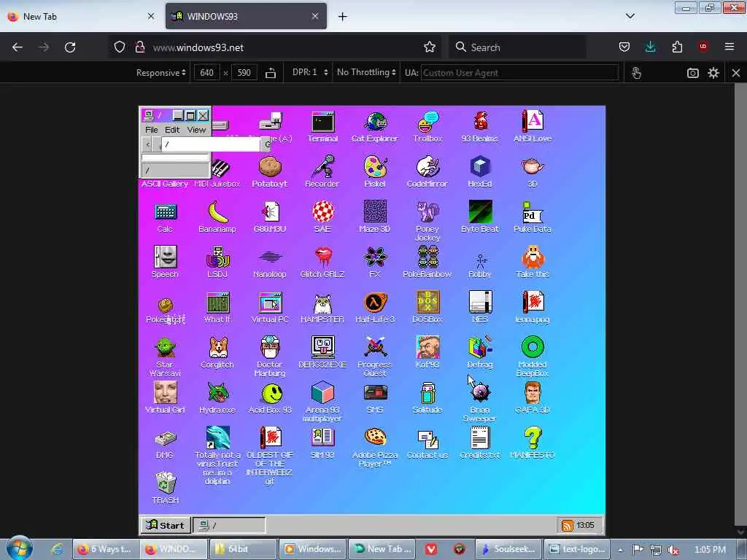
Task: Open the Windows93 Start menu
Action: [166, 525]
